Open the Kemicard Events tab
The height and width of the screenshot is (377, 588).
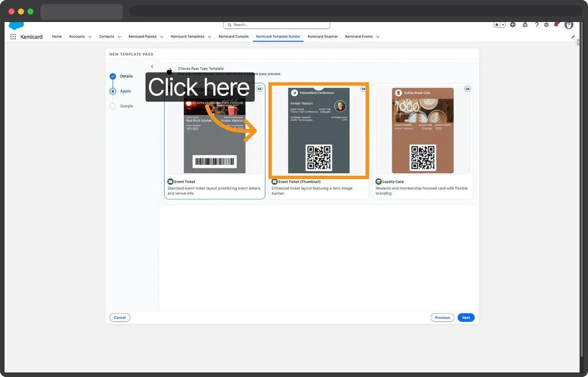click(x=359, y=36)
